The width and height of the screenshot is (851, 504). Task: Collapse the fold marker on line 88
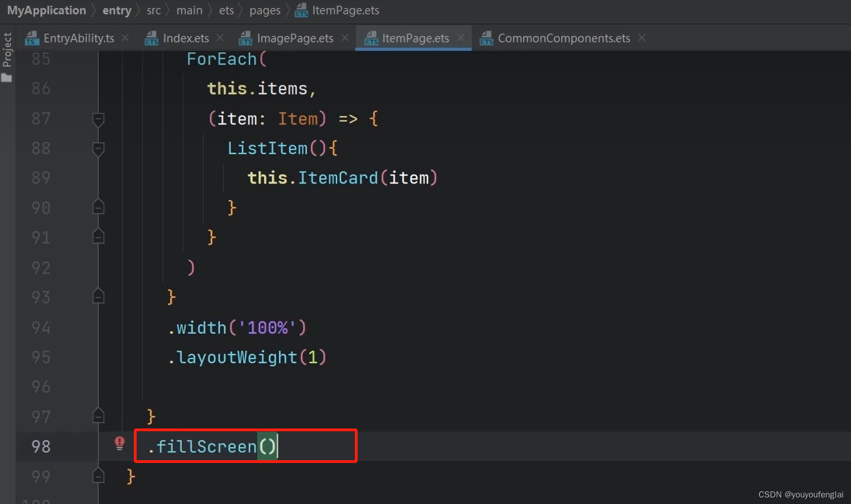pos(98,149)
